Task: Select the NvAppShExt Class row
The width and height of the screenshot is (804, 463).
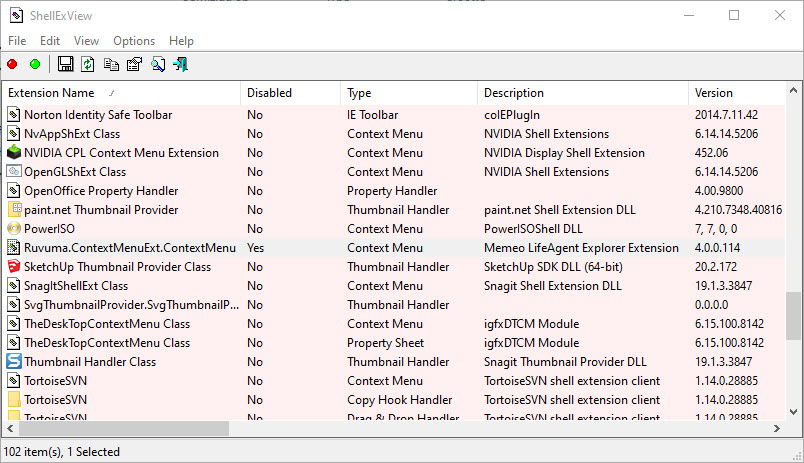Action: pyautogui.click(x=394, y=134)
